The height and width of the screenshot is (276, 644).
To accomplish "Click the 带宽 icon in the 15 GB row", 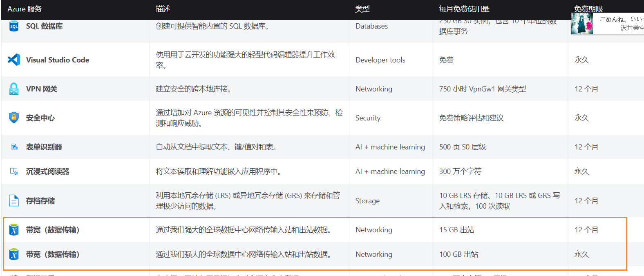I will (14, 230).
